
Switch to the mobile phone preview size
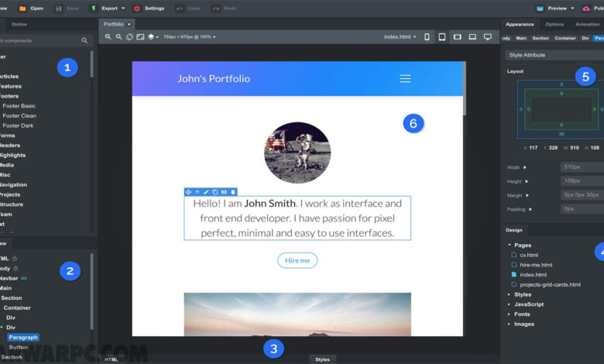427,37
